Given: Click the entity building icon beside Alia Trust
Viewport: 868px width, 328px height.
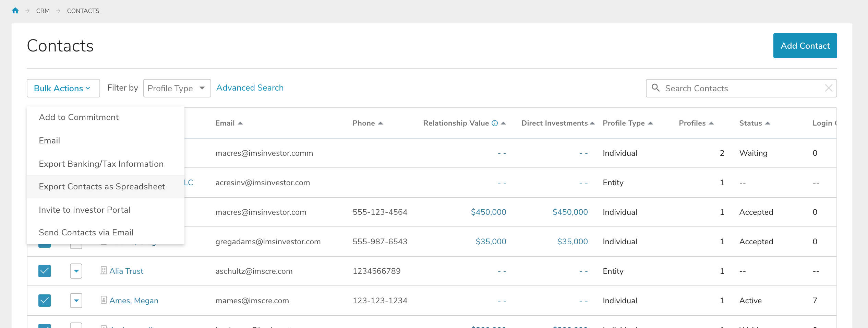Looking at the screenshot, I should [104, 271].
